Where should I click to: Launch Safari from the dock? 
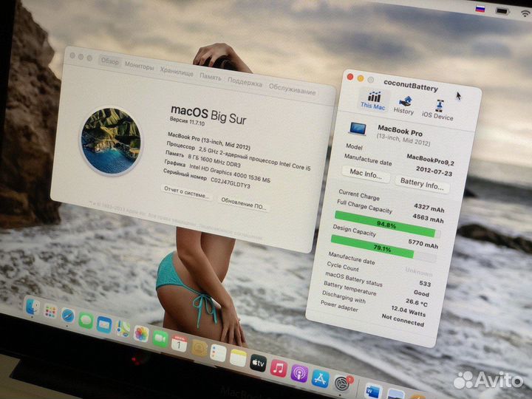[x=68, y=316]
